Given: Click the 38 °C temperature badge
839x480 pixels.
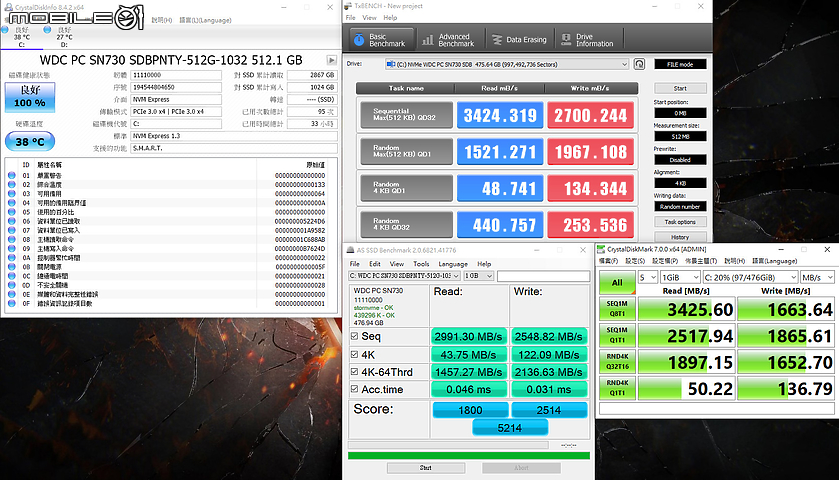Looking at the screenshot, I should (x=30, y=141).
